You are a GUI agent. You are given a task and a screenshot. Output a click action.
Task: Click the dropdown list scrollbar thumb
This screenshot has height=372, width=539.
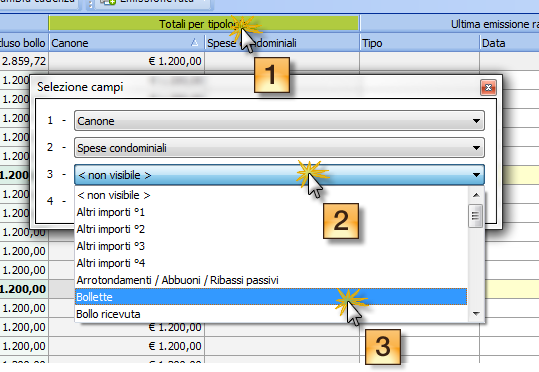(x=476, y=216)
